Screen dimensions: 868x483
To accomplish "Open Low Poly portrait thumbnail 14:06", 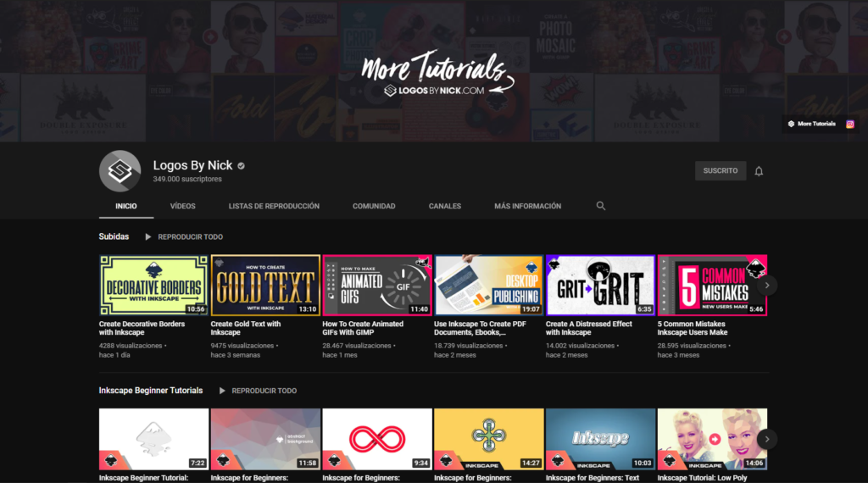I will pos(712,439).
